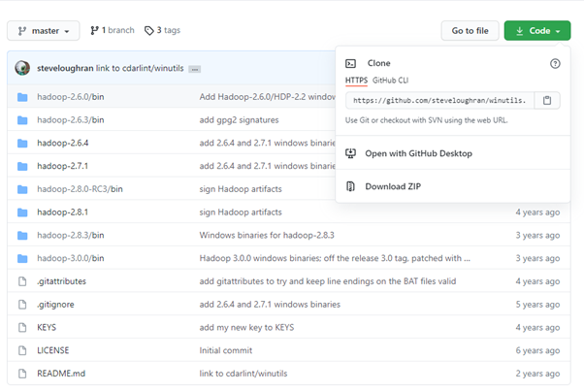Open steveloughran's profile link
The height and width of the screenshot is (392, 584).
coord(65,68)
